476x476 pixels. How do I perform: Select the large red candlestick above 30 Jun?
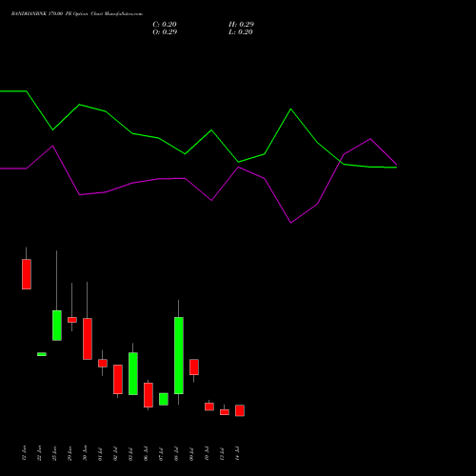pyautogui.click(x=88, y=339)
